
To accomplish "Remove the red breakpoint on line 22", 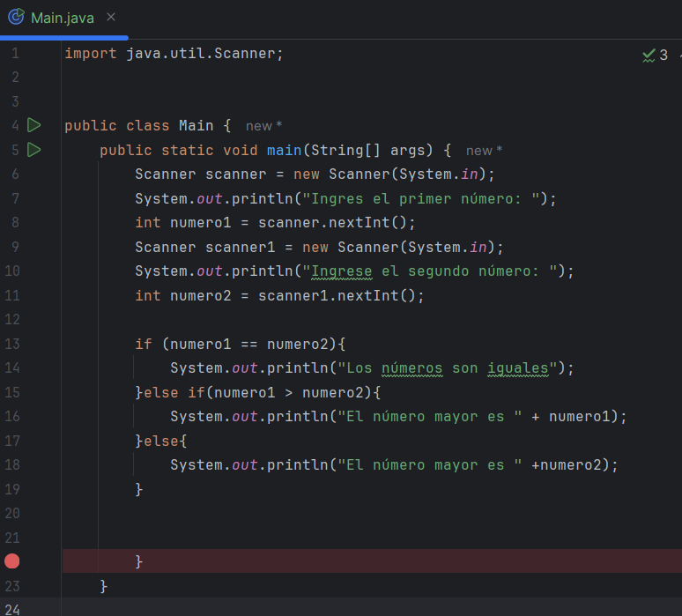I will point(12,561).
